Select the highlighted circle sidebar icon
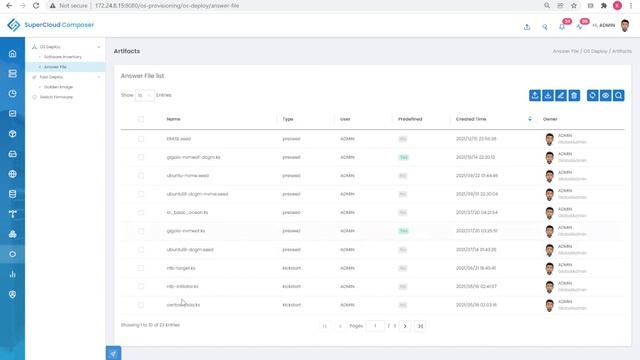This screenshot has width=640, height=360. pyautogui.click(x=13, y=254)
